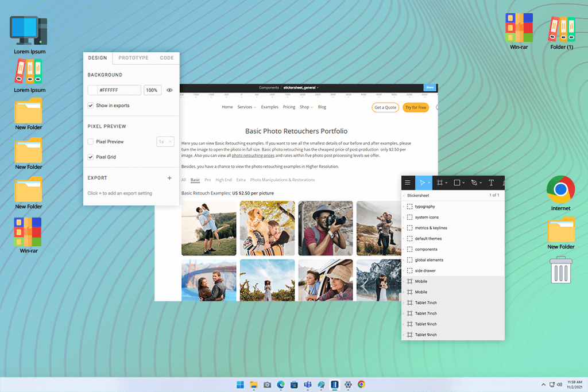588x392 pixels.
Task: Expand the Stickersheet page list
Action: point(404,195)
